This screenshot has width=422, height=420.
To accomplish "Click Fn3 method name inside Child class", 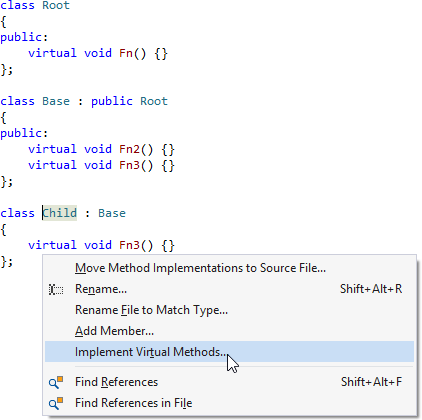I will pos(129,245).
